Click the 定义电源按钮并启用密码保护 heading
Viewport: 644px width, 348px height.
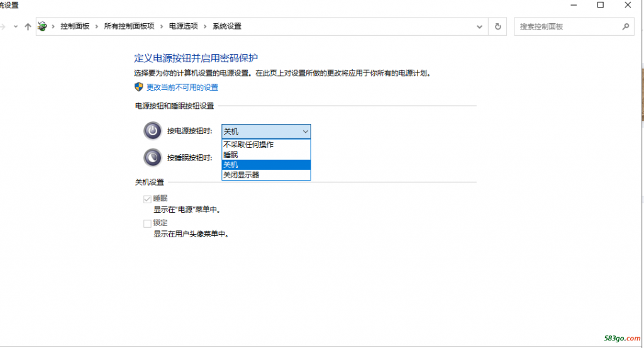pyautogui.click(x=196, y=58)
